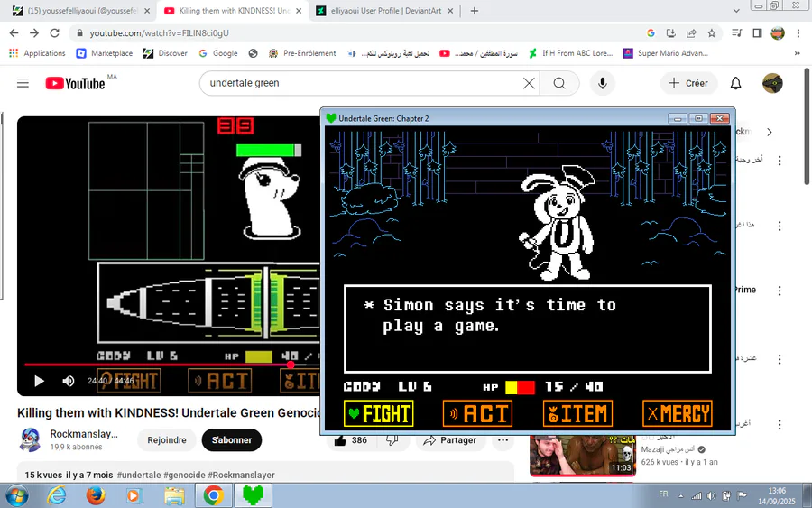This screenshot has width=812, height=508.
Task: Reload the YouTube page
Action: click(54, 33)
